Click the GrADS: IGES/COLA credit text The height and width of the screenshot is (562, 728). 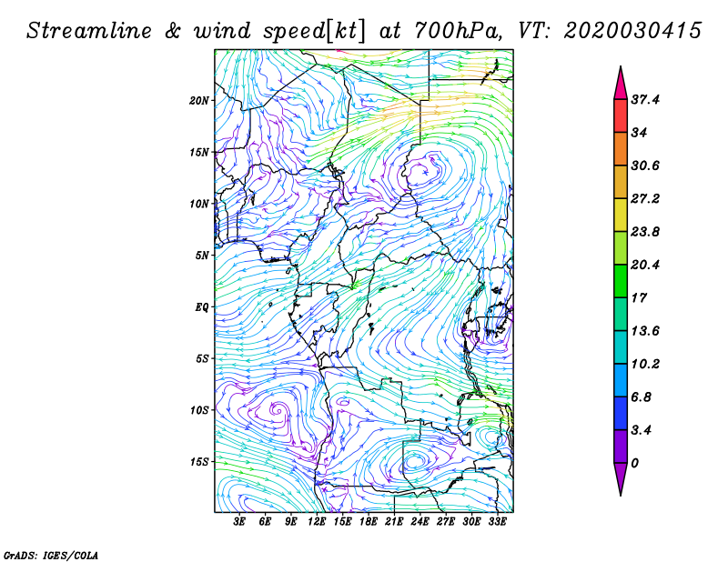click(51, 555)
